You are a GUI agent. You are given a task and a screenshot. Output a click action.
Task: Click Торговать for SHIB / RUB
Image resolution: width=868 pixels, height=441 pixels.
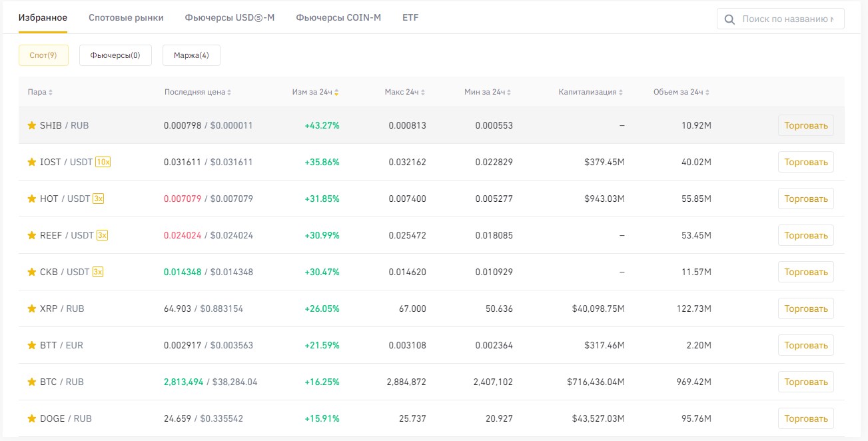point(806,125)
